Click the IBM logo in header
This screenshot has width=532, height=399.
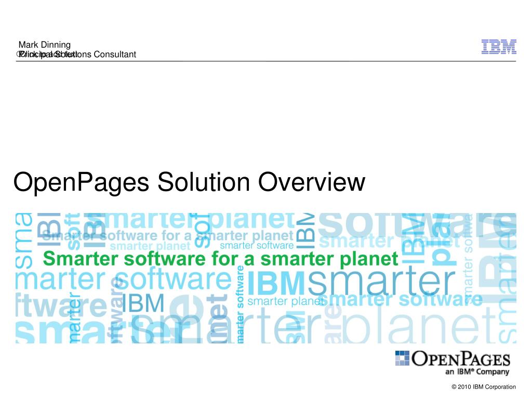(x=498, y=47)
